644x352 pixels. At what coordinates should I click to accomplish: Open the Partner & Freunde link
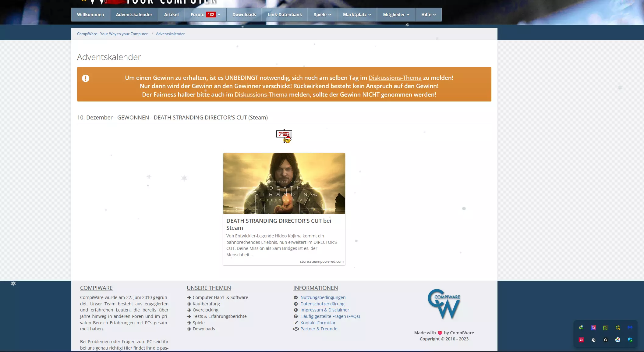click(319, 329)
